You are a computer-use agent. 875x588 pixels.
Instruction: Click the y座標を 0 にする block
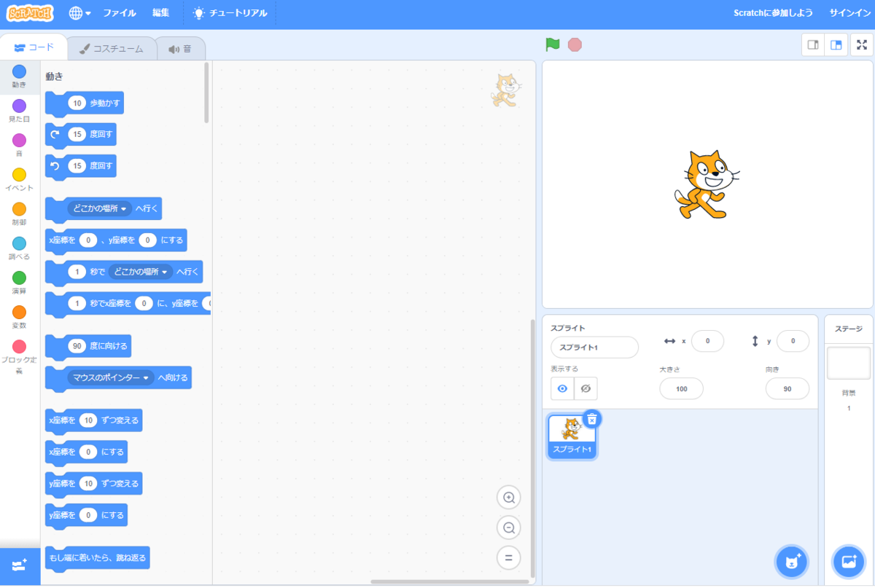coord(86,515)
